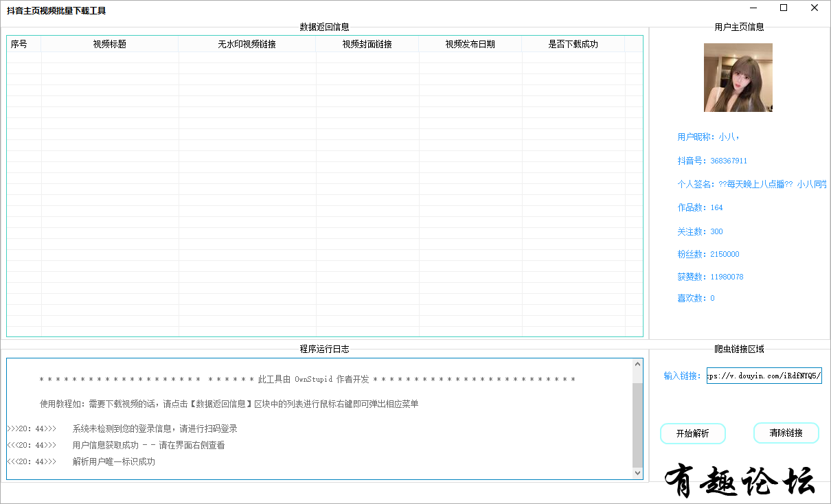The height and width of the screenshot is (504, 831).
Task: Click the log scrollbar up arrow
Action: (637, 365)
